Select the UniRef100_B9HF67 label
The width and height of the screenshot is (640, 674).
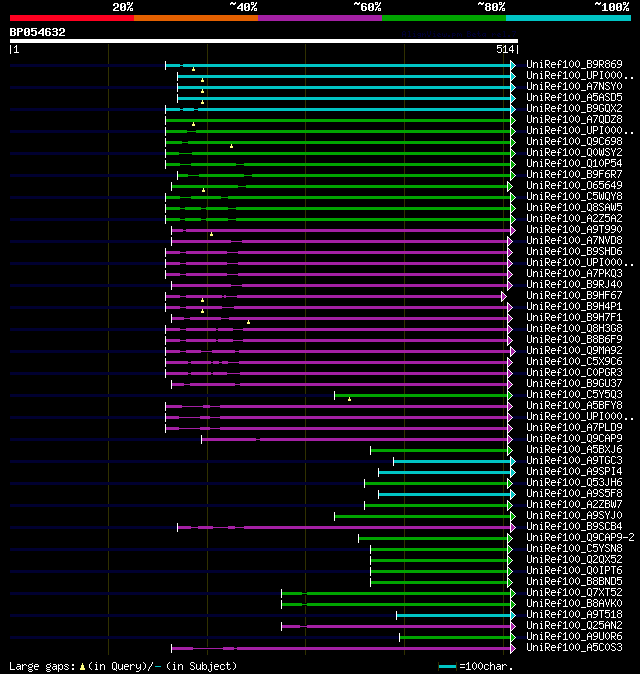[x=574, y=296]
